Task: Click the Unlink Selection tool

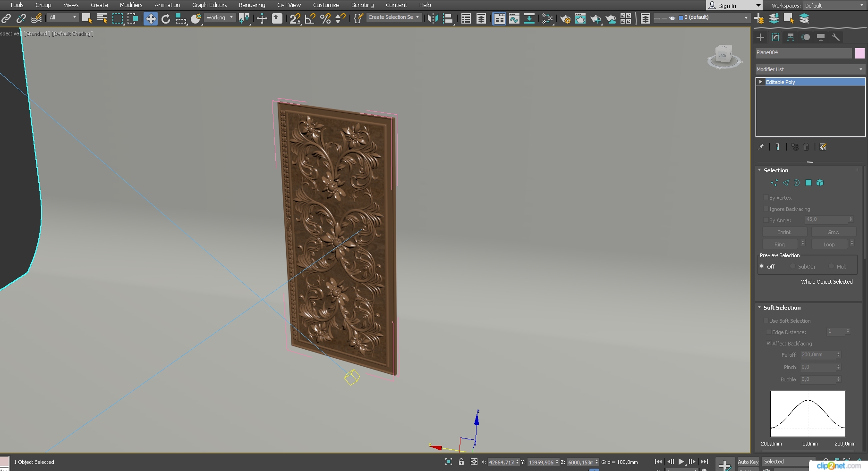Action: (21, 18)
